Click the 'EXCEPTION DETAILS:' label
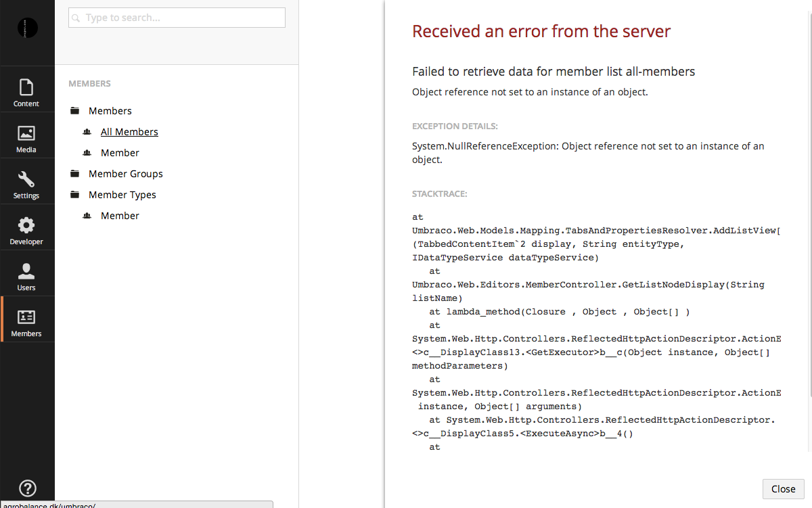 [455, 126]
